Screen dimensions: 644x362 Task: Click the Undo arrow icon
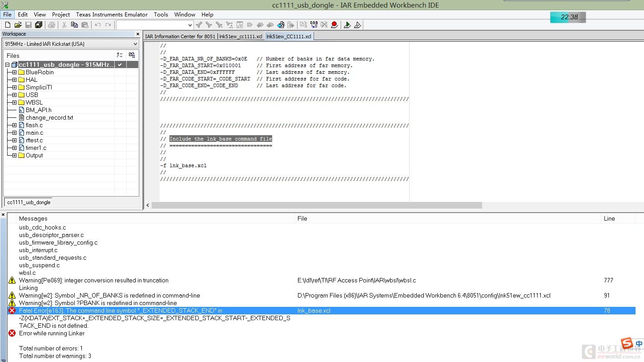[98, 25]
